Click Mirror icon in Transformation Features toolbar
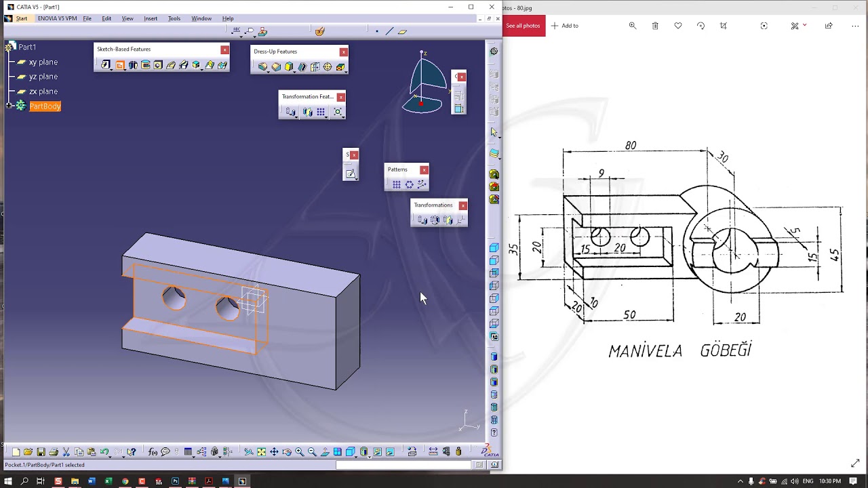The image size is (868, 488). click(x=308, y=112)
